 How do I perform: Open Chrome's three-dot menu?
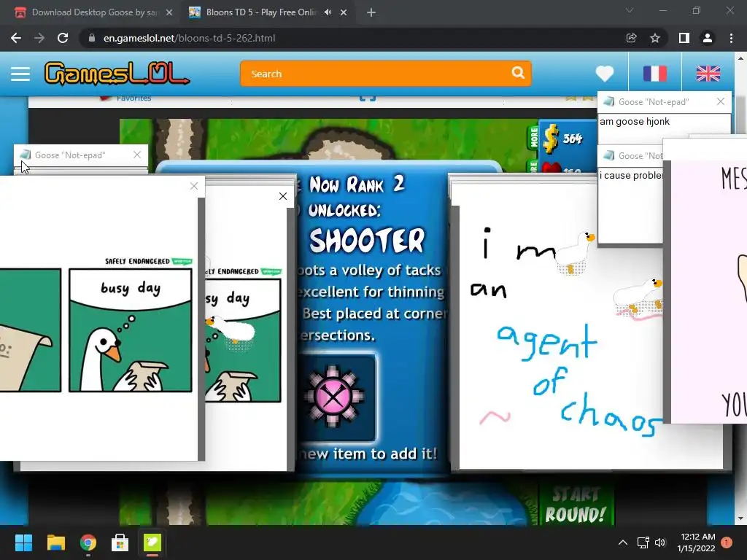[x=731, y=38]
